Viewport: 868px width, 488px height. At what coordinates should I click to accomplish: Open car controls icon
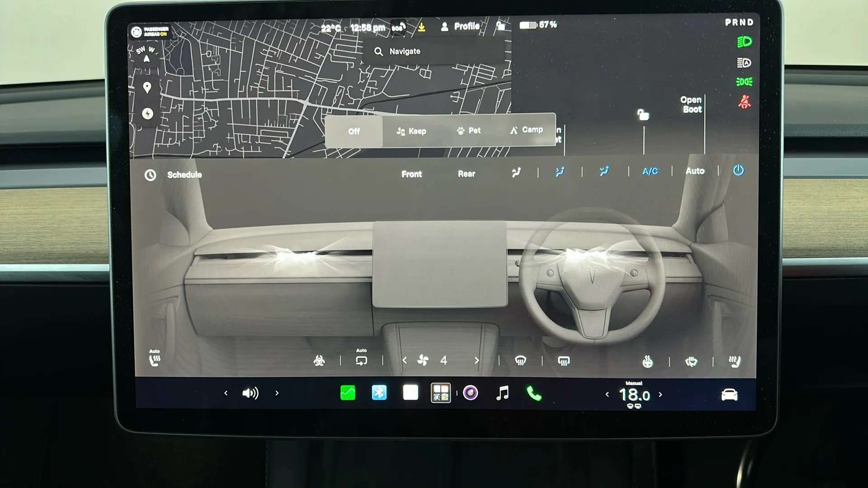[x=729, y=394]
